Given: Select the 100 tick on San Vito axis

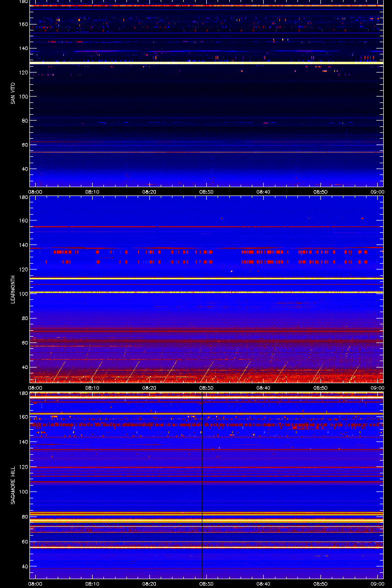Looking at the screenshot, I should coord(24,97).
